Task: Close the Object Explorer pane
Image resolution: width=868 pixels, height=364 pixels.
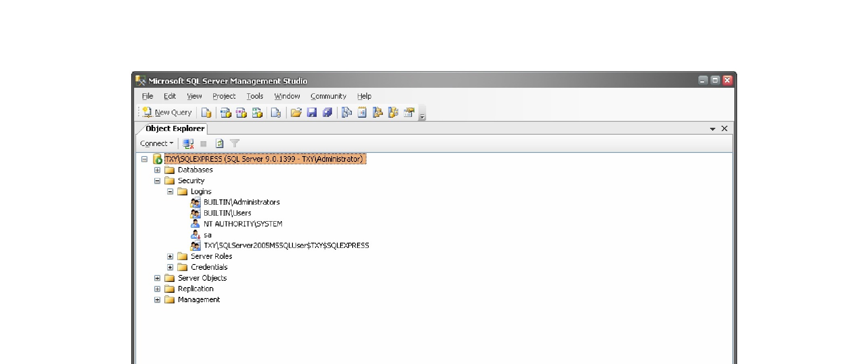Action: coord(724,129)
